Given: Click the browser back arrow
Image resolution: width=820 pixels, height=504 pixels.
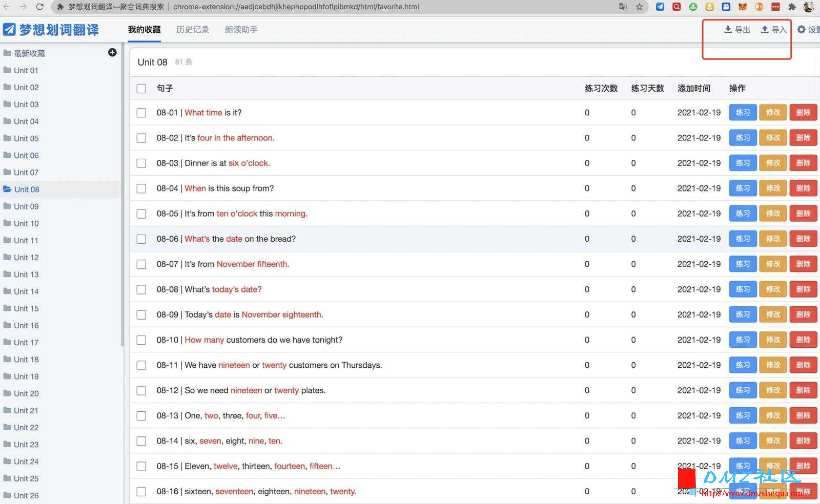Looking at the screenshot, I should 7,7.
